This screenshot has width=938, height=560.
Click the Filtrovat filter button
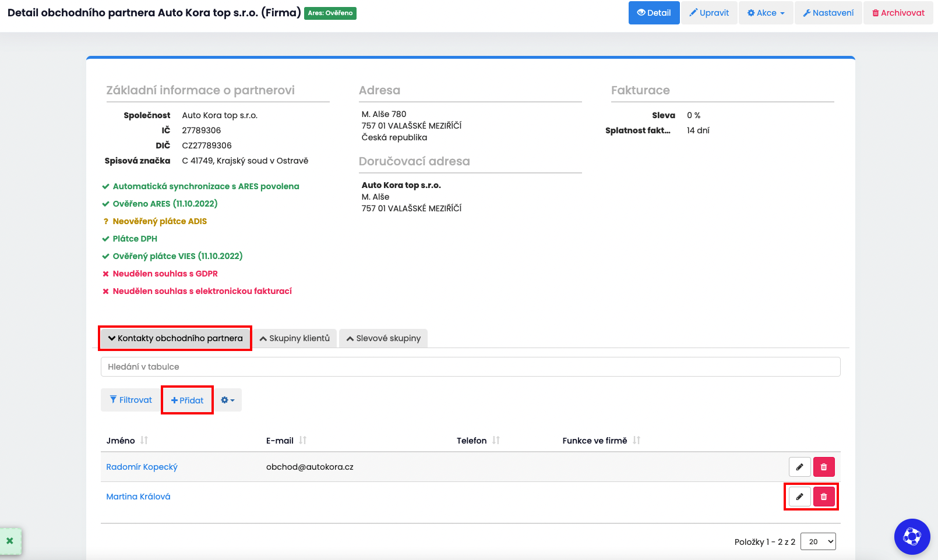pyautogui.click(x=131, y=400)
